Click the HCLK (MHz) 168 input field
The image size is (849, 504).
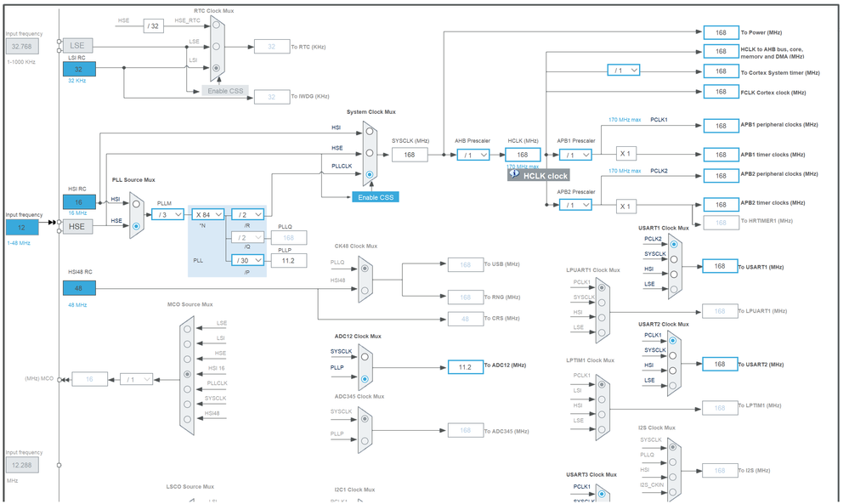[523, 155]
